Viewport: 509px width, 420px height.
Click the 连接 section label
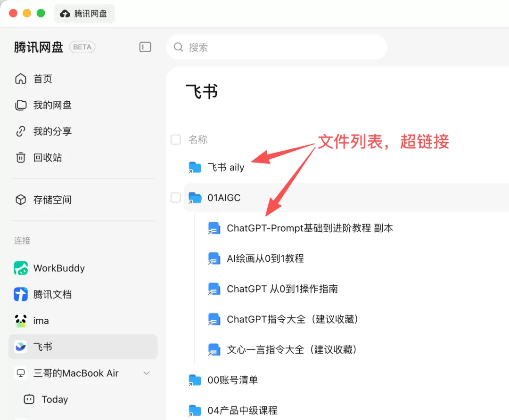[22, 240]
